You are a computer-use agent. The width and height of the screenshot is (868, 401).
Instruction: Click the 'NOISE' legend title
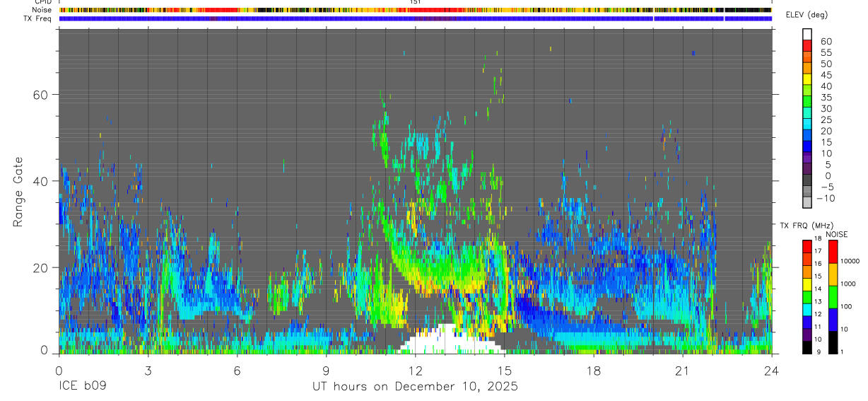[x=836, y=234]
